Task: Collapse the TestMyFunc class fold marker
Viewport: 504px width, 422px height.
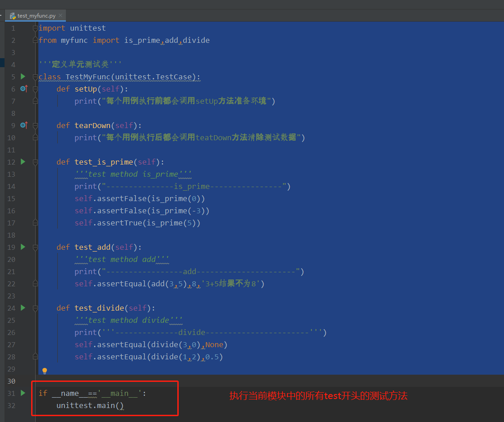Action: point(35,77)
